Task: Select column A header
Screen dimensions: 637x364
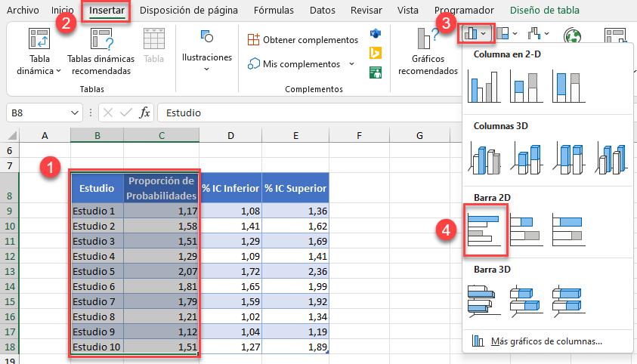Action: point(45,135)
